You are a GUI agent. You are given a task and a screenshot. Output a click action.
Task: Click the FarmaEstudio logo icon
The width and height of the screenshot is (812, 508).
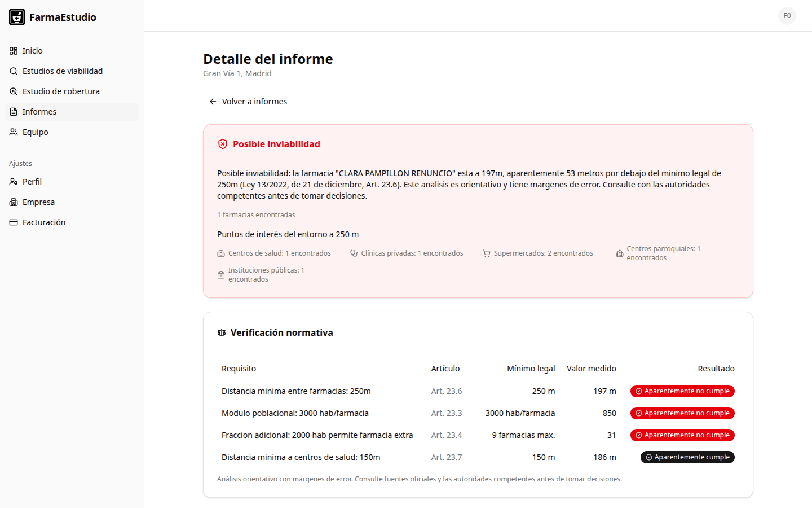click(16, 17)
